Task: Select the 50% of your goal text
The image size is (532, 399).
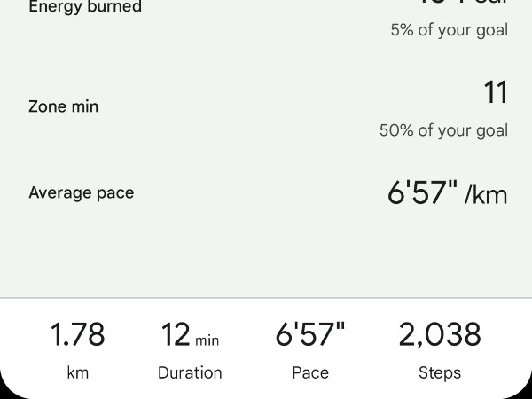Action: point(443,130)
